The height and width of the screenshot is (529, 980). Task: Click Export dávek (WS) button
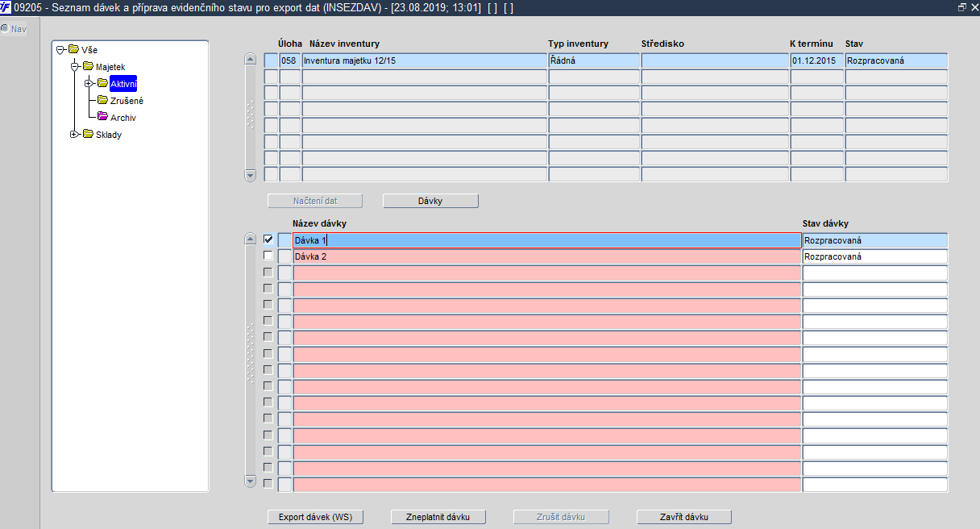[315, 517]
